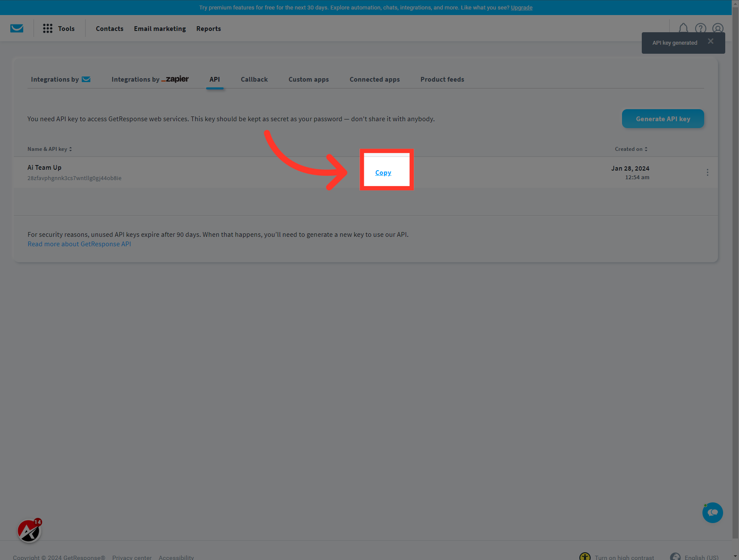This screenshot has width=739, height=560.
Task: Copy the Ai Team Up API key
Action: tap(383, 172)
